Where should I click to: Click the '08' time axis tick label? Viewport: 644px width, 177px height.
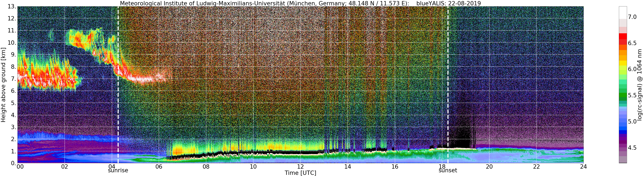[206, 167]
